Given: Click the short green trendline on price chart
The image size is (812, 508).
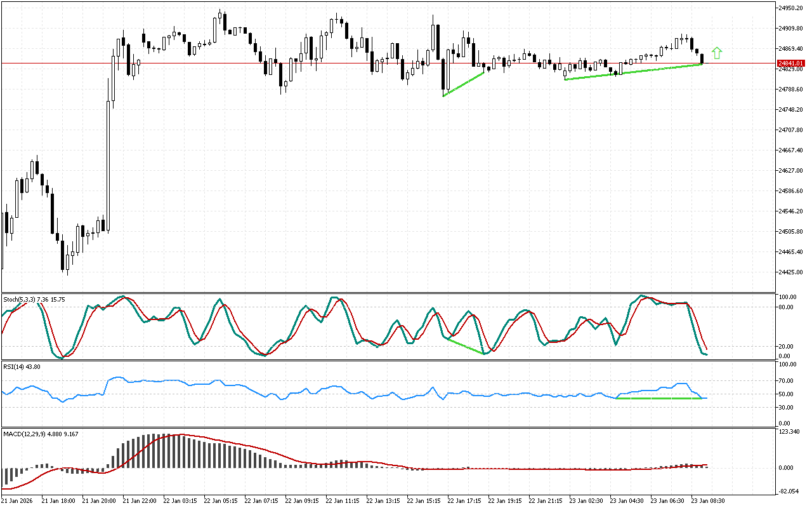Looking at the screenshot, I should [x=464, y=84].
